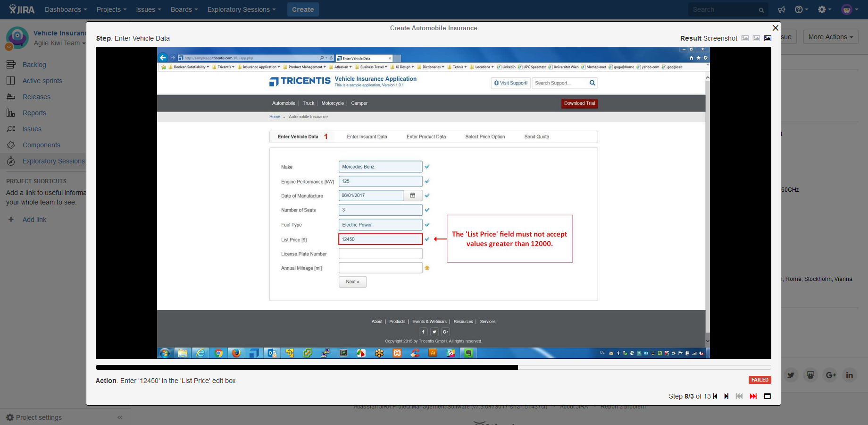
Task: Open the administration gear menu
Action: (x=824, y=9)
